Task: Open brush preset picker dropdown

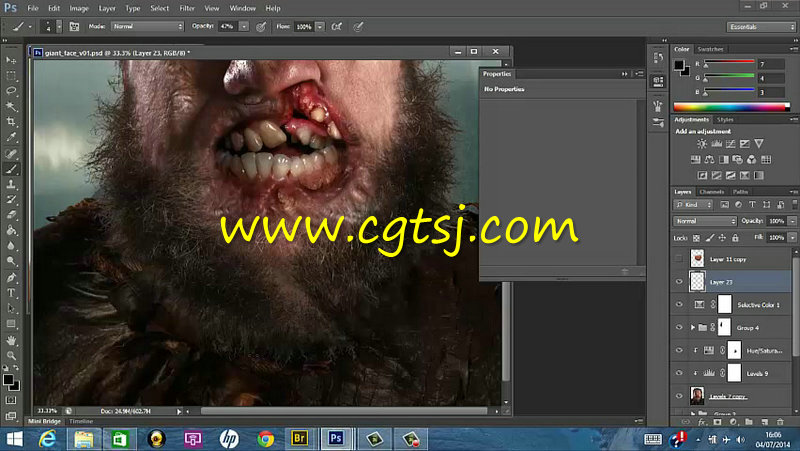Action: point(59,27)
